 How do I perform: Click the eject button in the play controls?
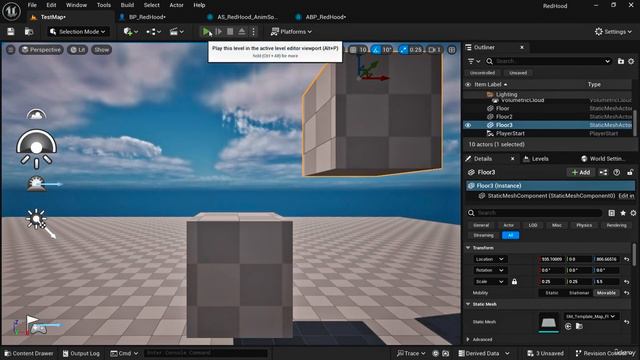tap(242, 31)
